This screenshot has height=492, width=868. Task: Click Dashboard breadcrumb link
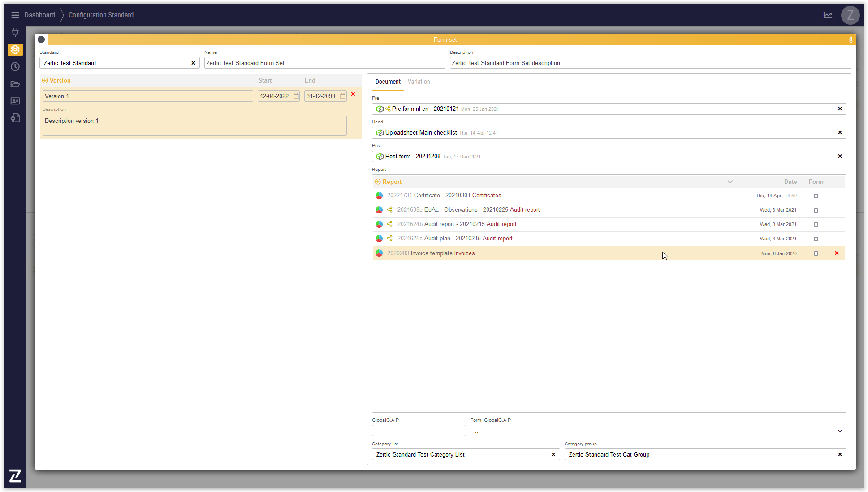39,15
